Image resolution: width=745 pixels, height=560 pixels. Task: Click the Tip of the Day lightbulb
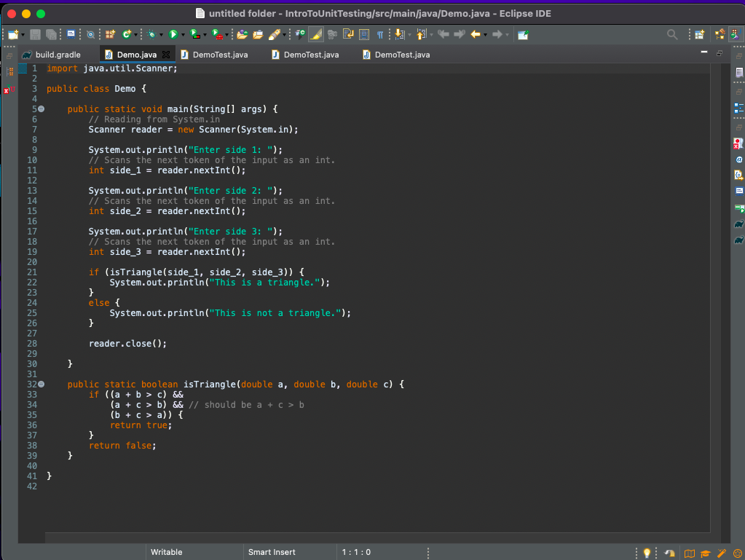coord(646,553)
